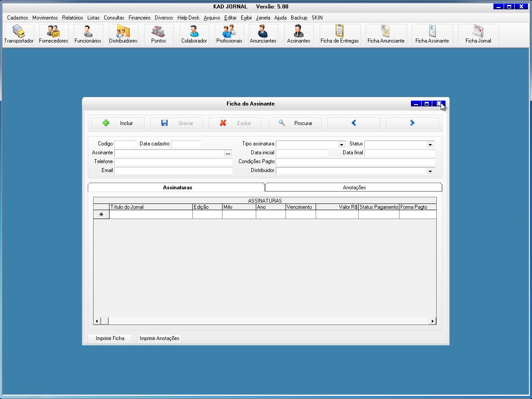Expand the Distribuidor combo box
The width and height of the screenshot is (532, 399).
tap(430, 171)
